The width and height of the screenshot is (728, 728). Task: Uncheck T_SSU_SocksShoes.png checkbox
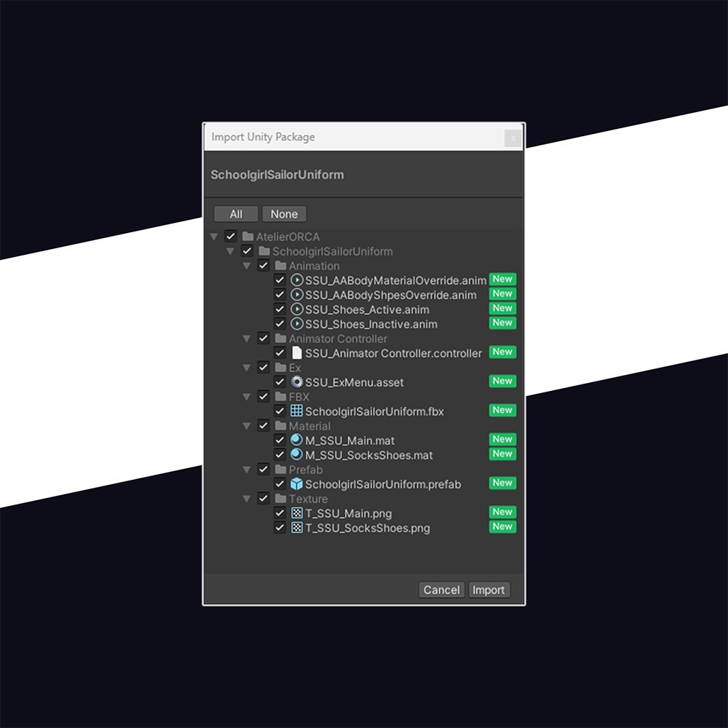(280, 527)
